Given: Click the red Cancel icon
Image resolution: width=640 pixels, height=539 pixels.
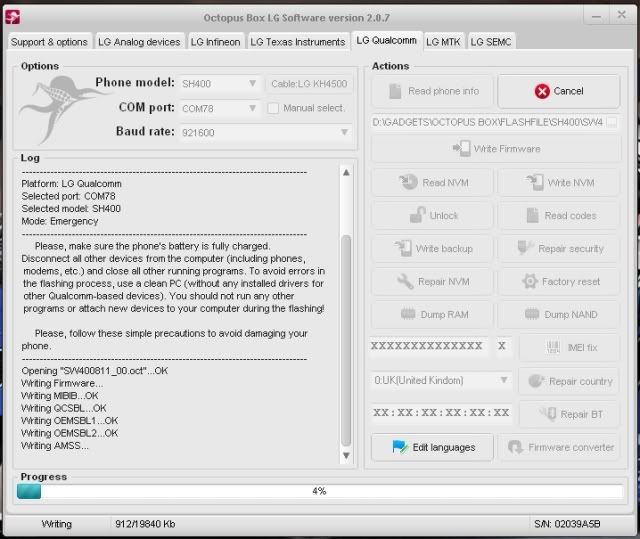Looking at the screenshot, I should pyautogui.click(x=542, y=91).
